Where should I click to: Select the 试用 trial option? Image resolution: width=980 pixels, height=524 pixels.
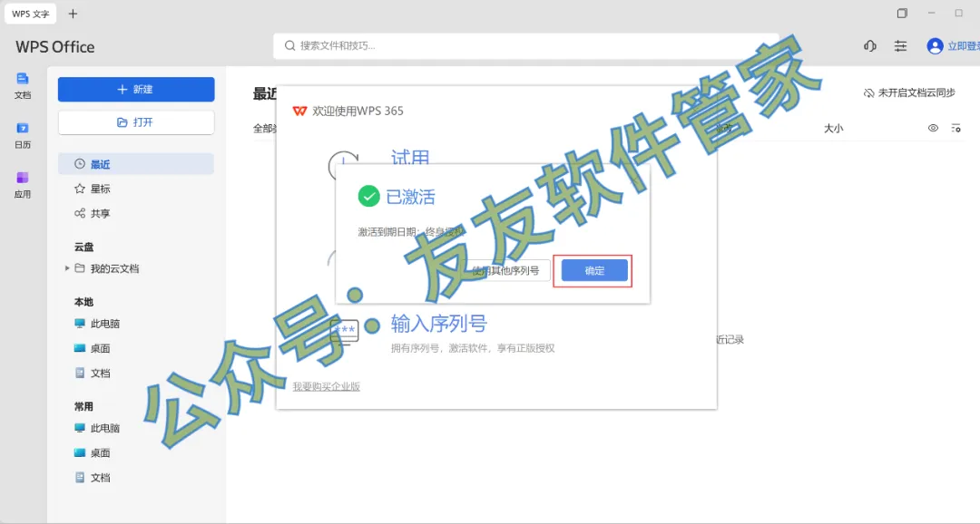tap(410, 158)
